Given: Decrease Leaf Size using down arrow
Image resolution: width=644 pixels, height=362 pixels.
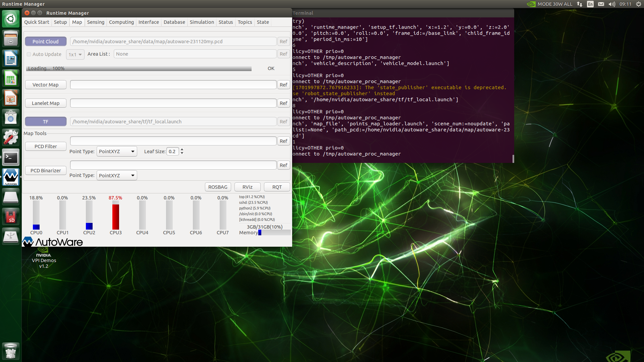Looking at the screenshot, I should click(x=182, y=153).
